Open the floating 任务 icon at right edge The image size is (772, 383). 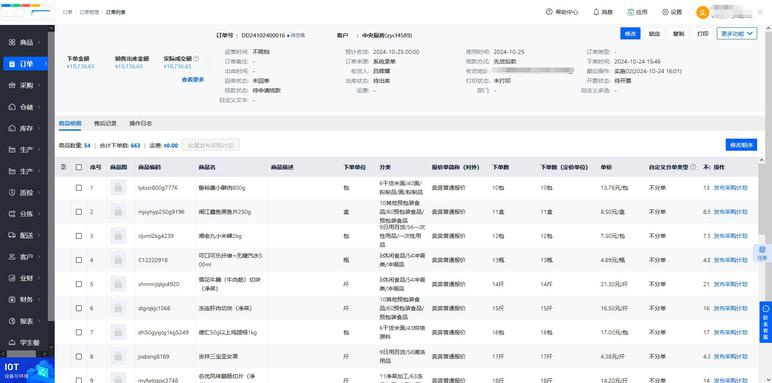point(762,253)
